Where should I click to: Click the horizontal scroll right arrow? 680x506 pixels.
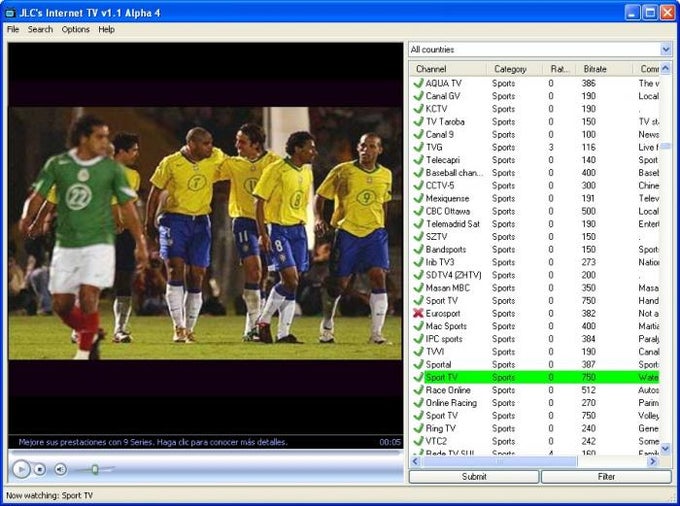coord(653,461)
